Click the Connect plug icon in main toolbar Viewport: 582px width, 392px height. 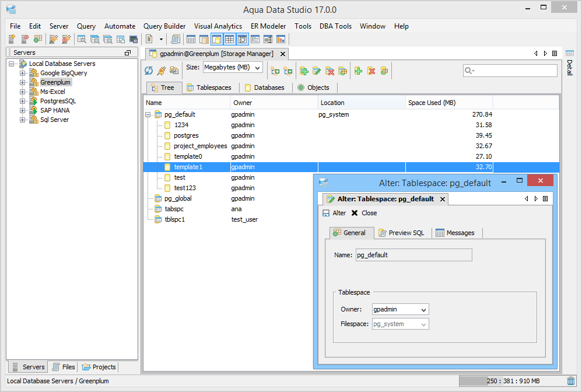click(x=54, y=39)
